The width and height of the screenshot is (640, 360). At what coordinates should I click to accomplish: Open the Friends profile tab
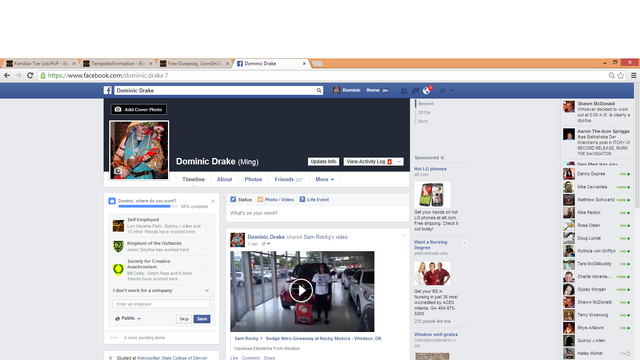(289, 179)
